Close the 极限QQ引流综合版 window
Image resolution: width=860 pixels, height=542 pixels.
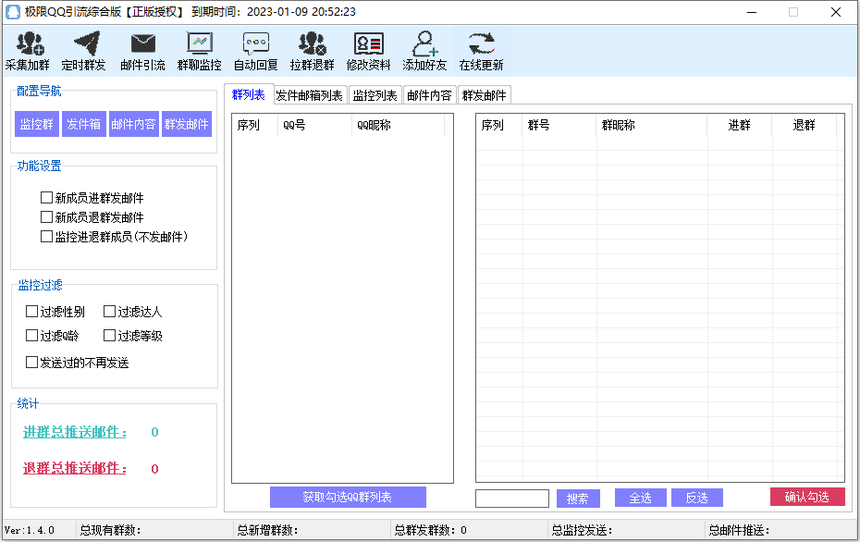[x=836, y=12]
